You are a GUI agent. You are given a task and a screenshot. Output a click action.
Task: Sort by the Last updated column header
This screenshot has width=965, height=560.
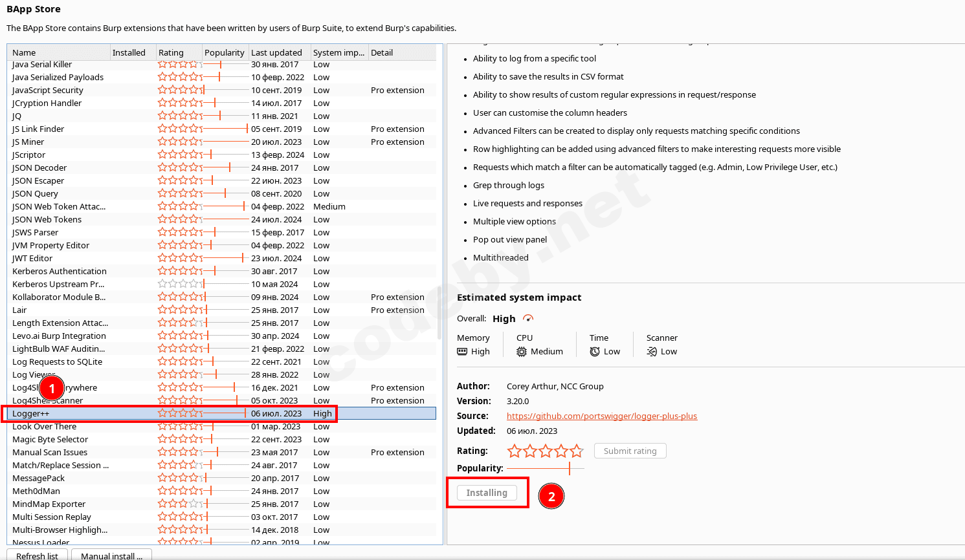pyautogui.click(x=280, y=52)
